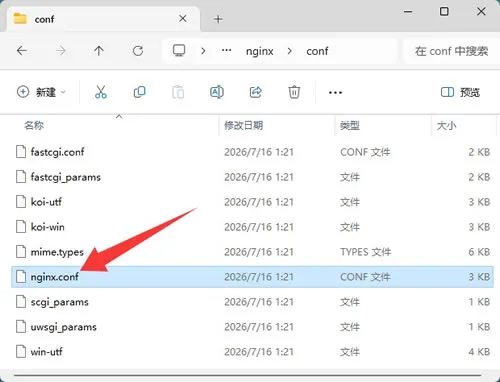The width and height of the screenshot is (500, 382).
Task: Toggle the 预览 preview pane
Action: (460, 92)
